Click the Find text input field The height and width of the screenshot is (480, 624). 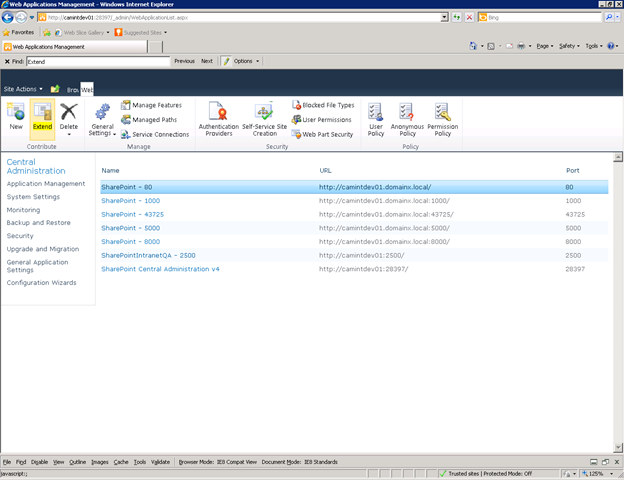tap(98, 61)
